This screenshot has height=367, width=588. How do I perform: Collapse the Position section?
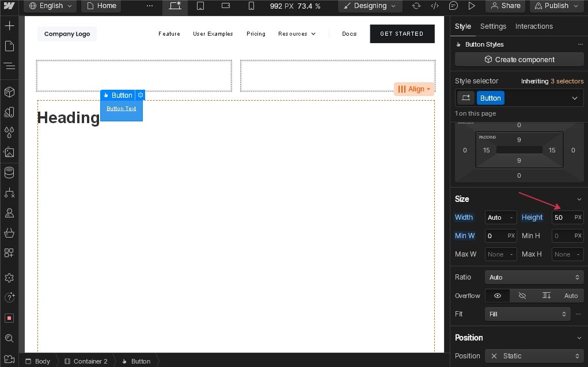coord(579,338)
